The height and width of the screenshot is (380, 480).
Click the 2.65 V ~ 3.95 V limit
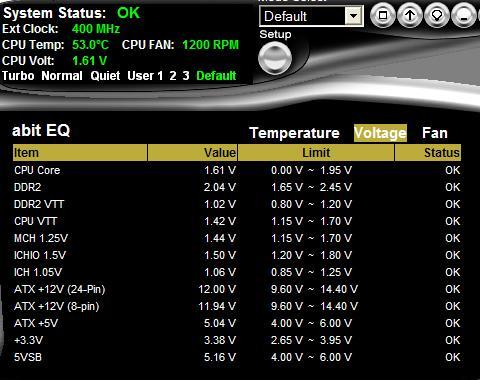(x=311, y=340)
